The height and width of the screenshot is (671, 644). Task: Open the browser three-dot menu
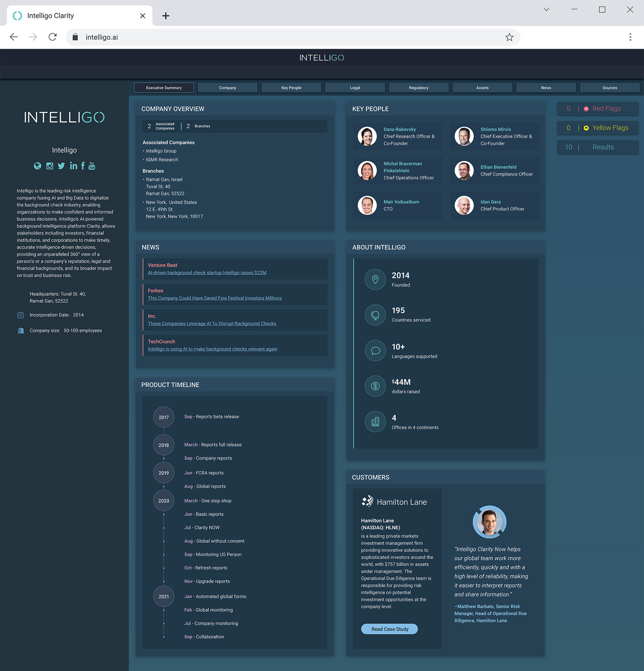[x=630, y=37]
